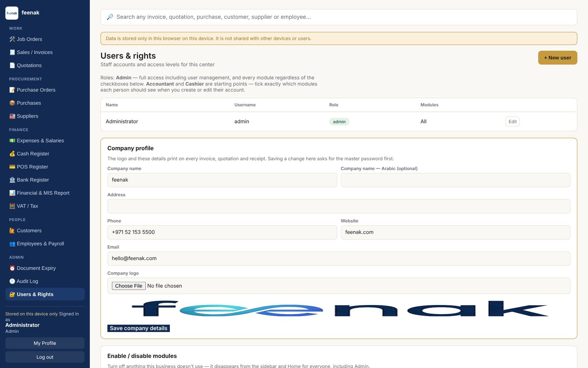Click the VAT / Tax abacus icon

[12, 206]
